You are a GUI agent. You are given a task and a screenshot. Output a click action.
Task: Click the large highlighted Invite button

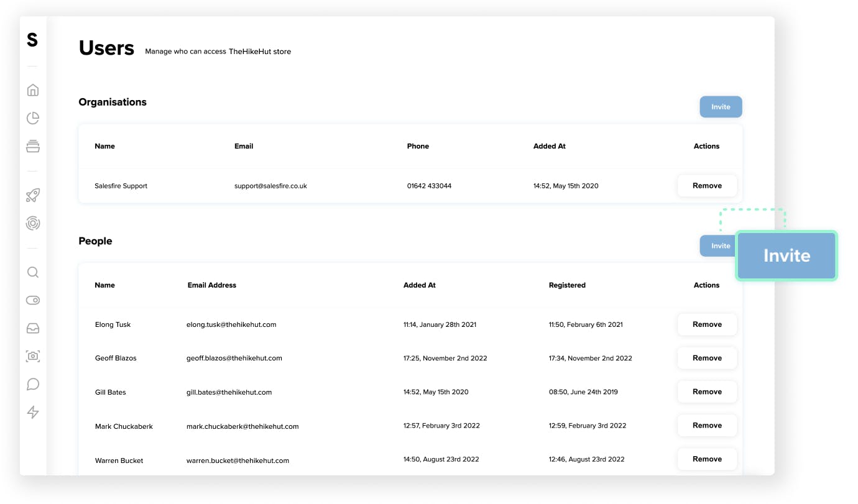click(x=786, y=255)
